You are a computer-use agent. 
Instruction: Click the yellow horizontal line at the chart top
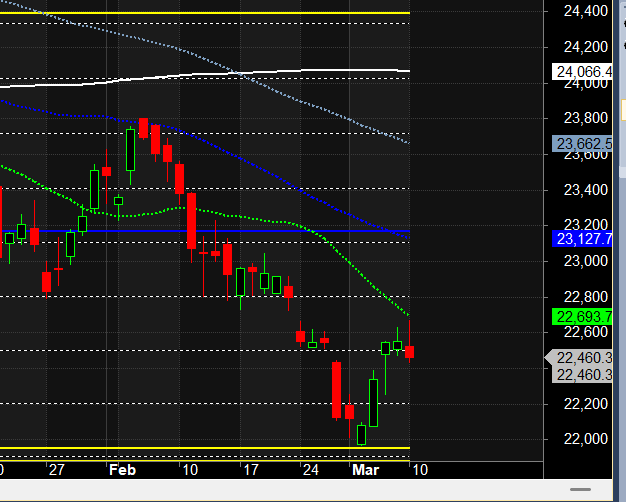click(200, 12)
